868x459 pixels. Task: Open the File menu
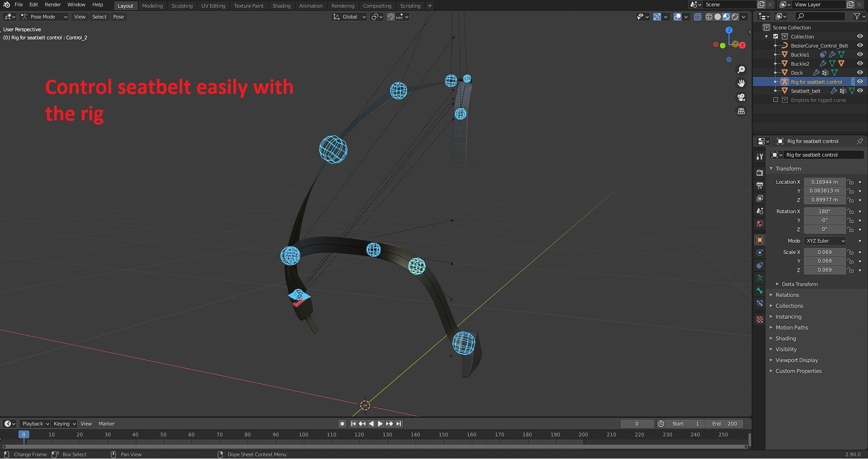pos(19,5)
